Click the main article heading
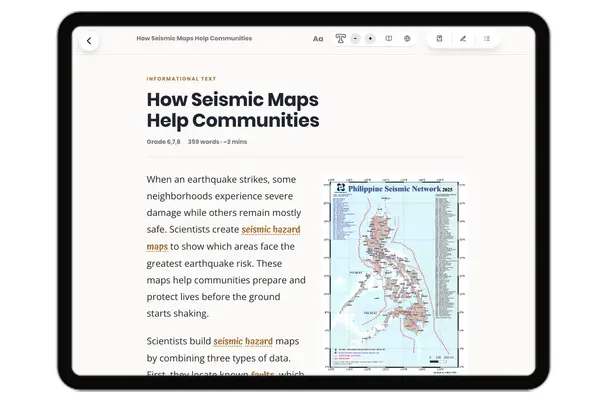This screenshot has width=600, height=400. tap(233, 110)
